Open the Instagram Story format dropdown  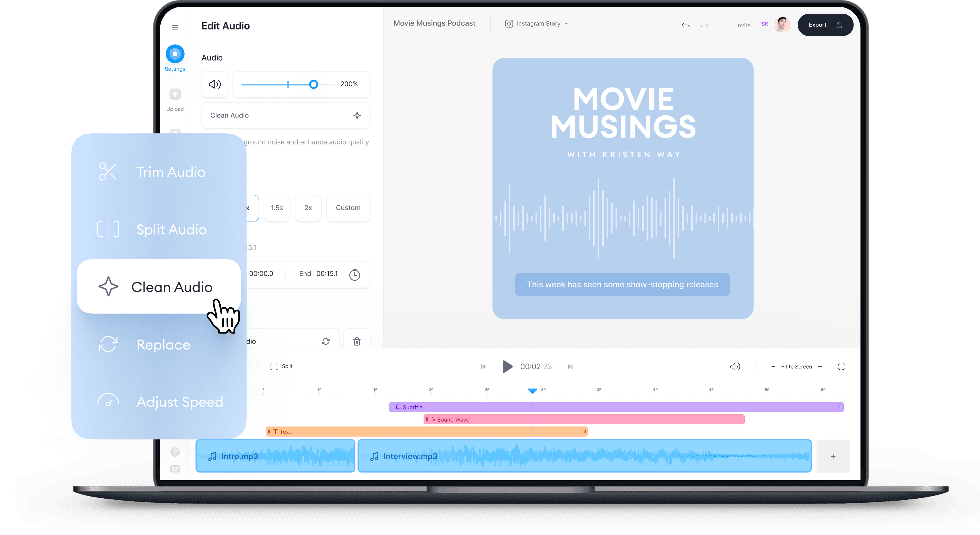(x=536, y=23)
